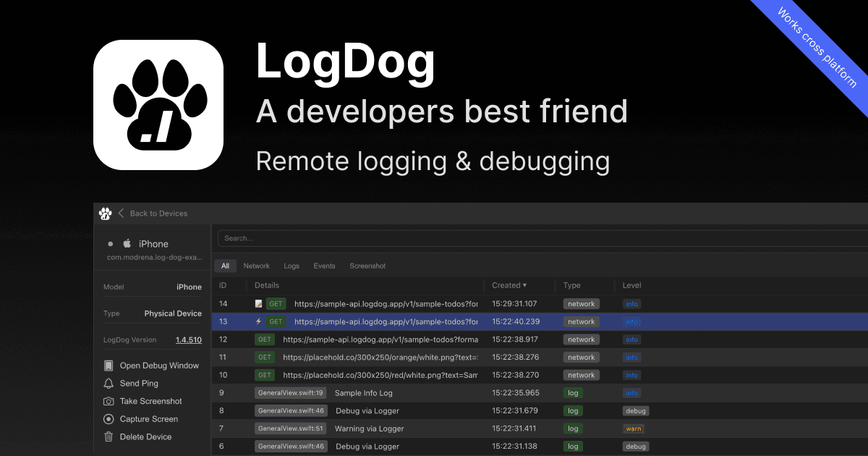Switch to the Logs tab
Viewport: 868px width, 456px height.
tap(292, 266)
